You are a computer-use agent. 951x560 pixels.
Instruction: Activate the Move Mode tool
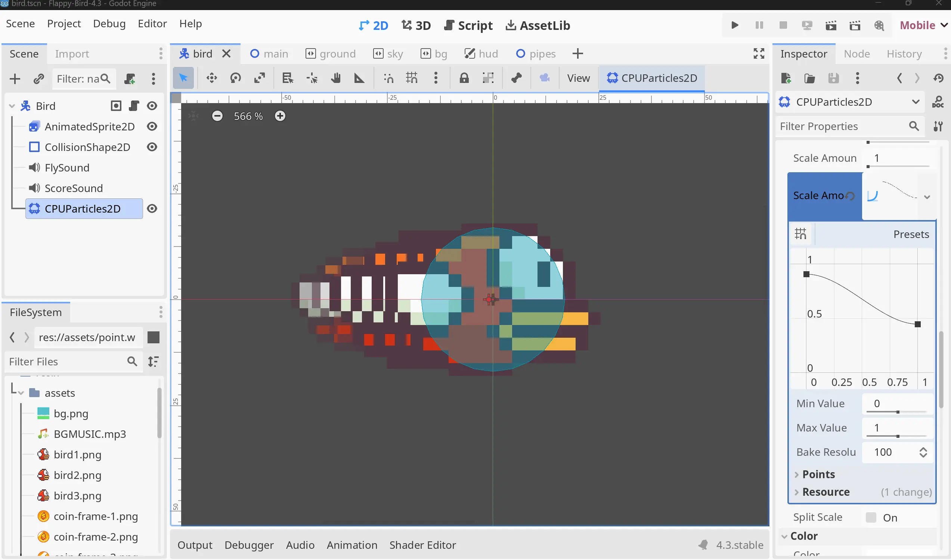[211, 78]
